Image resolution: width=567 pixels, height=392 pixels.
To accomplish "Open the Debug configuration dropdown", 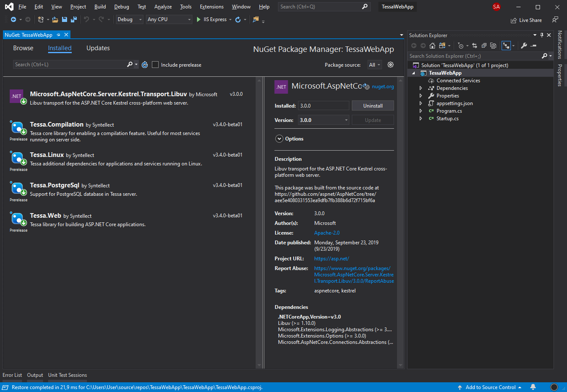I will coord(129,19).
